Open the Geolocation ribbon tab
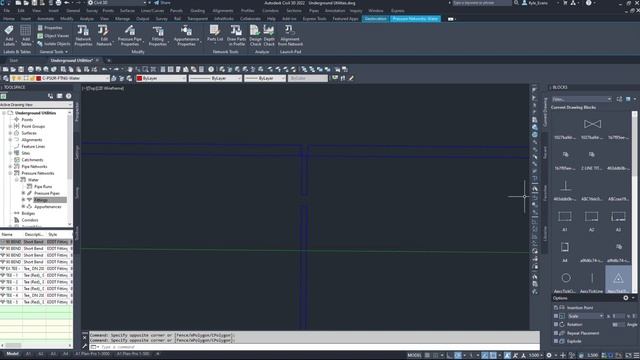The height and width of the screenshot is (360, 640). click(375, 19)
